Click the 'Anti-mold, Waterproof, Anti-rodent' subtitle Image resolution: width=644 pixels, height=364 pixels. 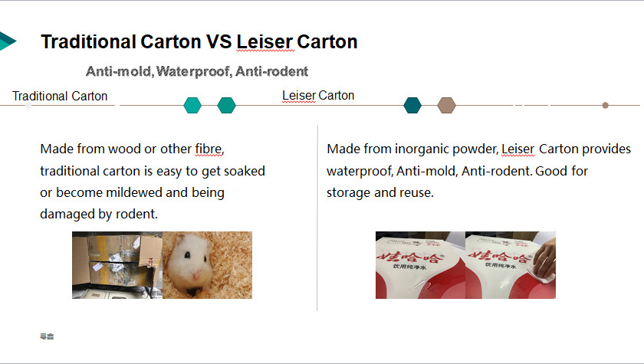(x=197, y=71)
